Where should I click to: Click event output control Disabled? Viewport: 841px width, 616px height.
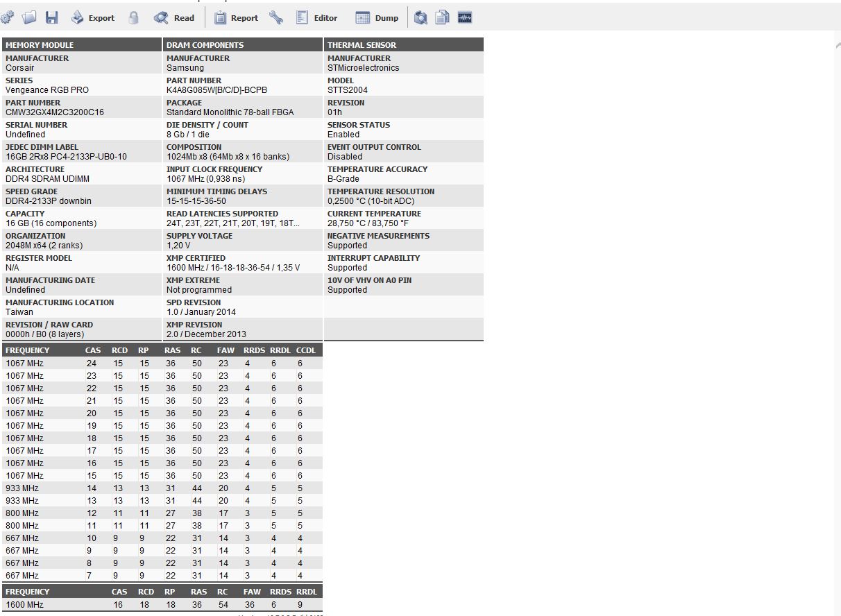pyautogui.click(x=345, y=157)
